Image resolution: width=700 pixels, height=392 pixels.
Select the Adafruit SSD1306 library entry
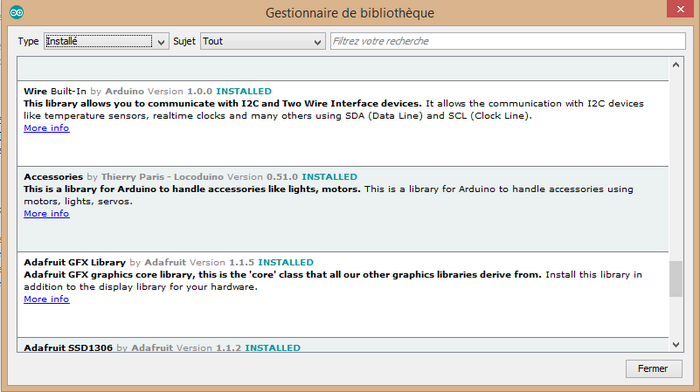343,345
